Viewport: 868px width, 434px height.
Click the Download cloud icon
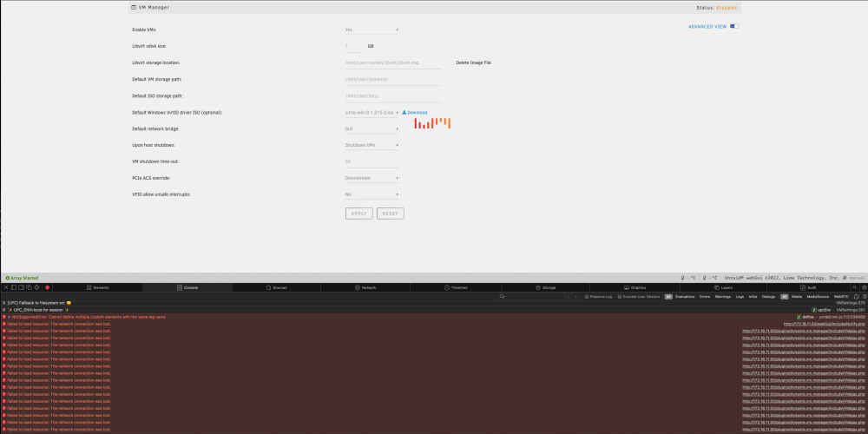(404, 112)
